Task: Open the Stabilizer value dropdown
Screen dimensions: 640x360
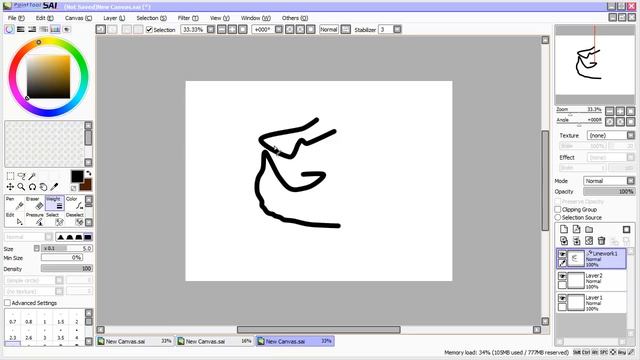Action: (397, 29)
